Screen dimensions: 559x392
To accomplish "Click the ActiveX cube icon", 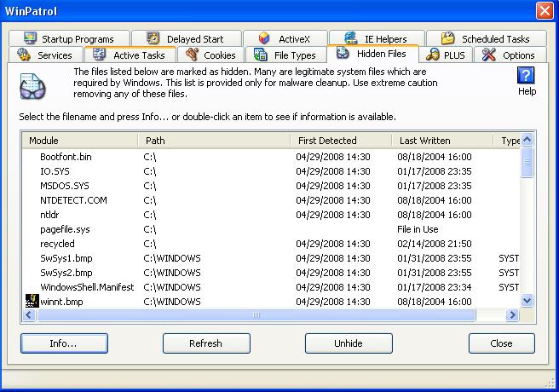I will [x=265, y=38].
